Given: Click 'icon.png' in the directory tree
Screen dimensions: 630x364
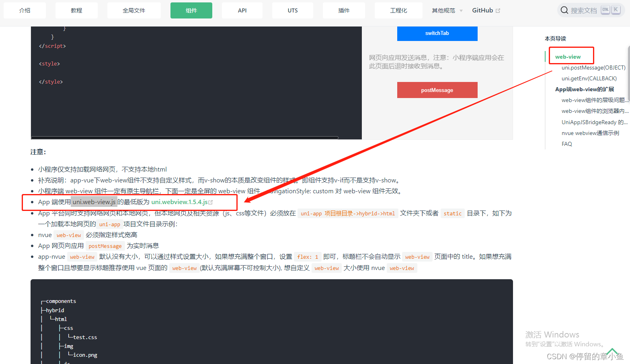Looking at the screenshot, I should pos(85,355).
